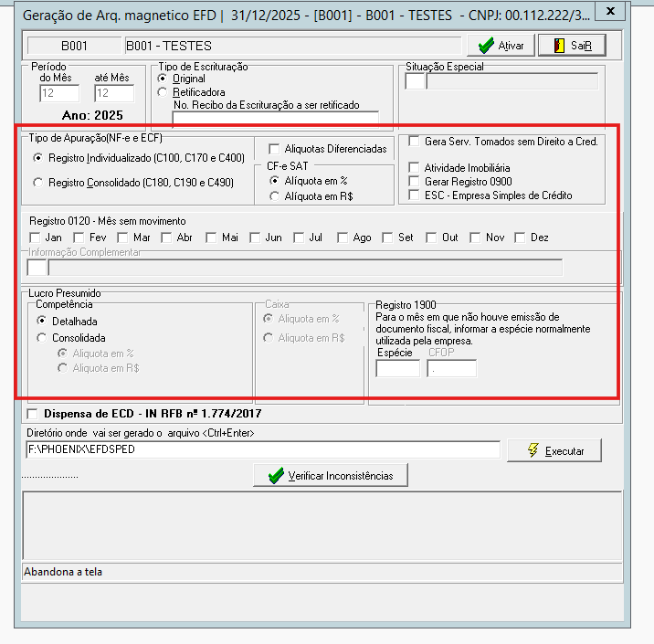The image size is (654, 644).
Task: Click the lightning bolt icon on Executar
Action: (533, 450)
